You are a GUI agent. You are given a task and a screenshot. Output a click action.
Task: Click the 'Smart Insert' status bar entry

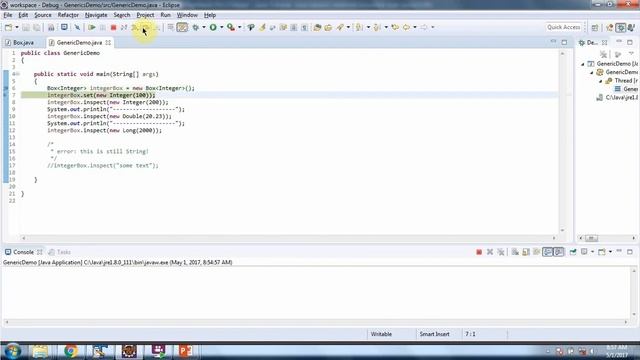pyautogui.click(x=434, y=334)
